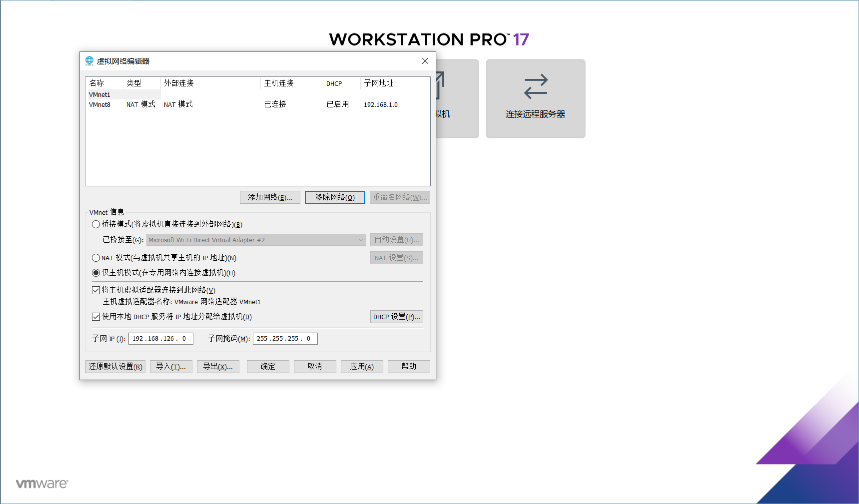Screen dimensions: 859x504
Task: Close the Virtual Network Editor dialog
Action: [425, 61]
